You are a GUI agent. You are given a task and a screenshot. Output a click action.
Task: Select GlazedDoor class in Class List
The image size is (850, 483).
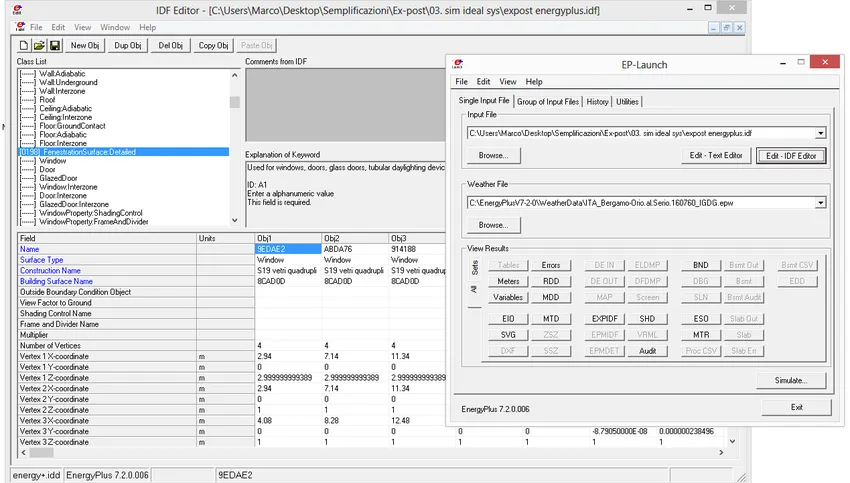click(x=58, y=178)
